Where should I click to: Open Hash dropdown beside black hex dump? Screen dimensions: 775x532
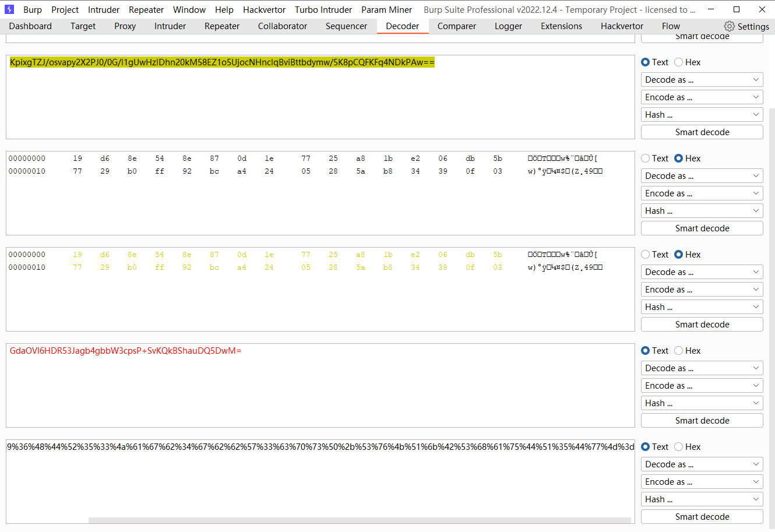pyautogui.click(x=702, y=211)
